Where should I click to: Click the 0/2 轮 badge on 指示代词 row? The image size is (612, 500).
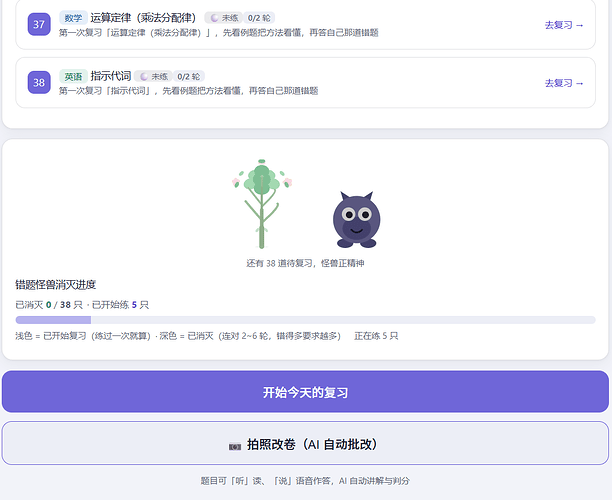pos(189,77)
